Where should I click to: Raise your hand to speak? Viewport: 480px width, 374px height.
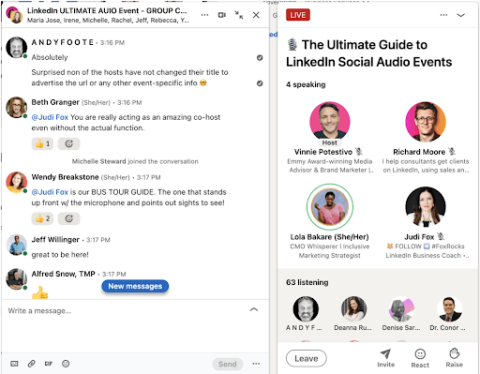[454, 358]
